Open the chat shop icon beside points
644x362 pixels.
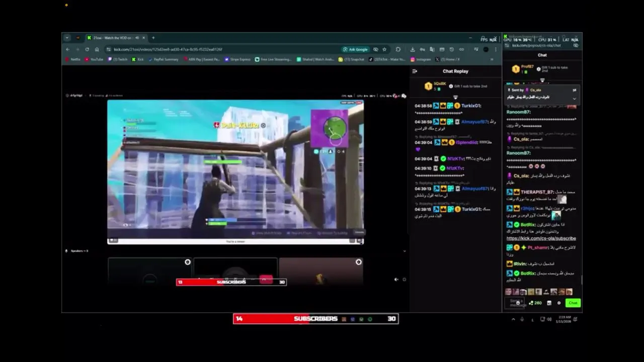549,303
